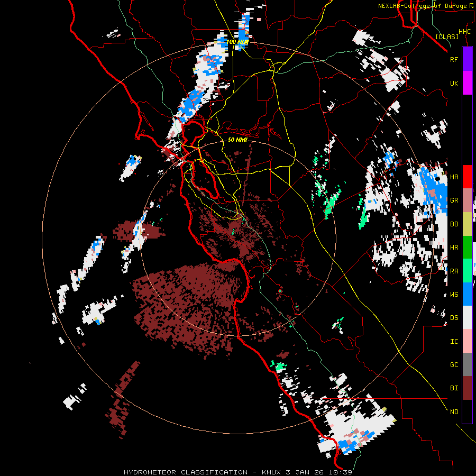Click the 50 NMI range ring label

point(237,140)
